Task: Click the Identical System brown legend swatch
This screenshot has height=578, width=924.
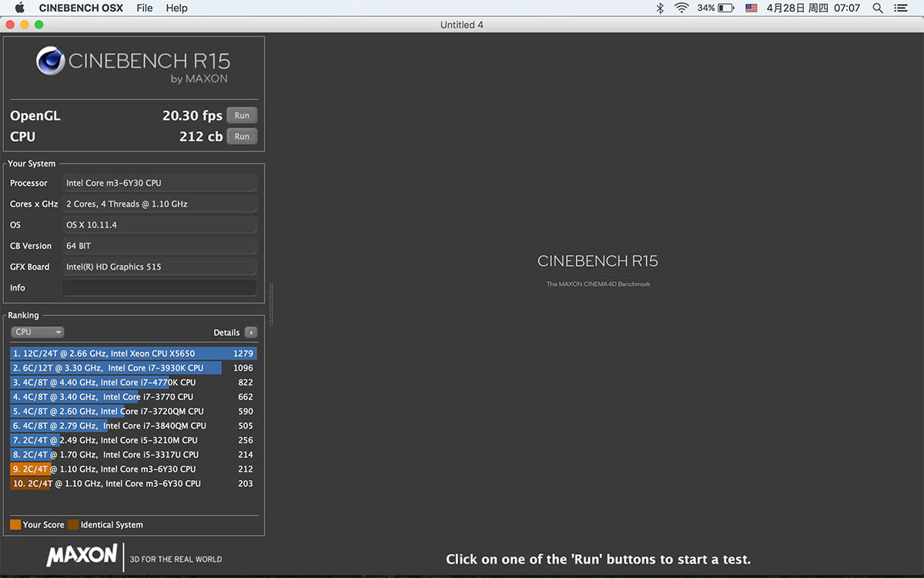Action: coord(73,525)
